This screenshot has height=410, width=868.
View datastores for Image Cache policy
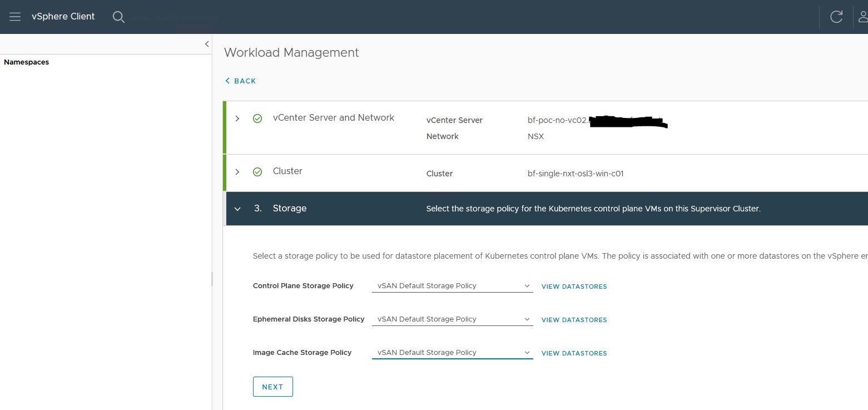574,353
